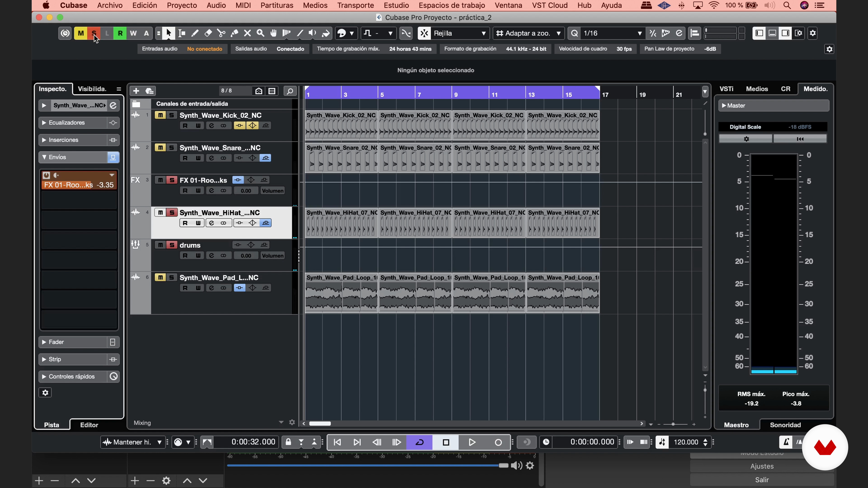The image size is (868, 488).
Task: Select the Time Warp tool
Action: pyautogui.click(x=286, y=33)
